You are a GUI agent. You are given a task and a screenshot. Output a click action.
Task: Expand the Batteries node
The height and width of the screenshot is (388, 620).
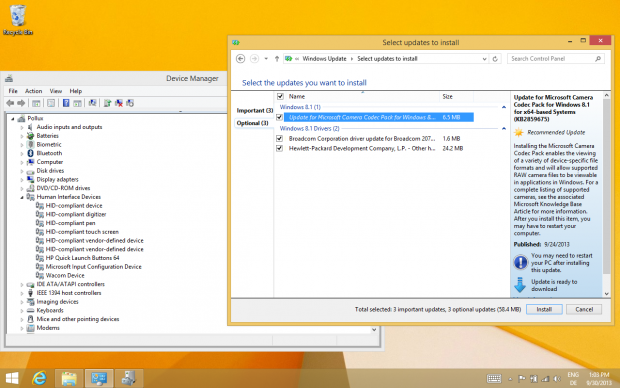click(x=22, y=136)
